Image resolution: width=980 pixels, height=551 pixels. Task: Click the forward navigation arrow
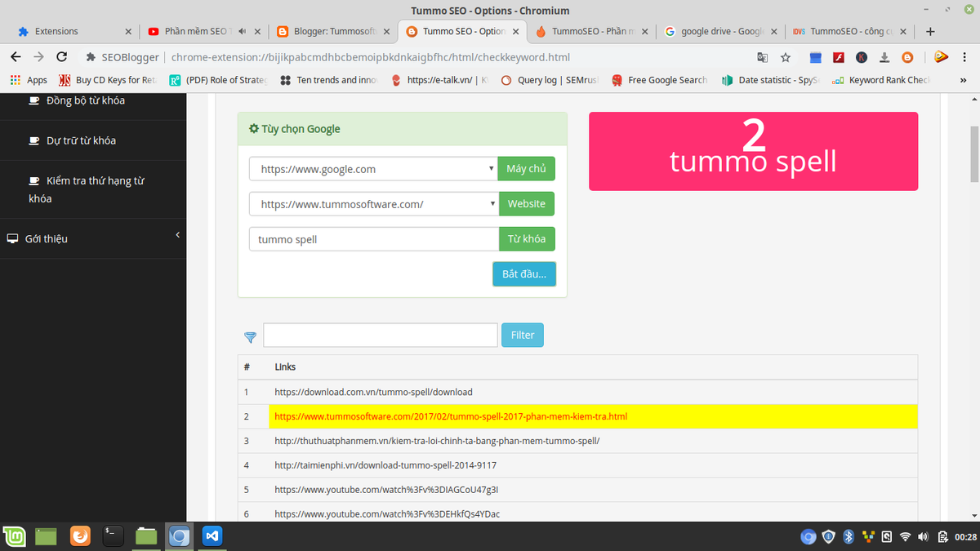(38, 57)
